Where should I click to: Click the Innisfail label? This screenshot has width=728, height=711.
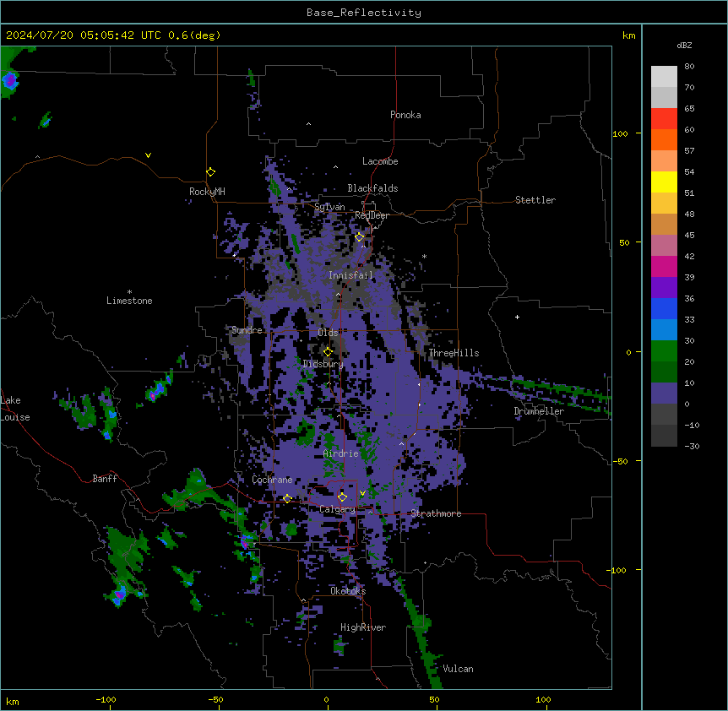350,275
